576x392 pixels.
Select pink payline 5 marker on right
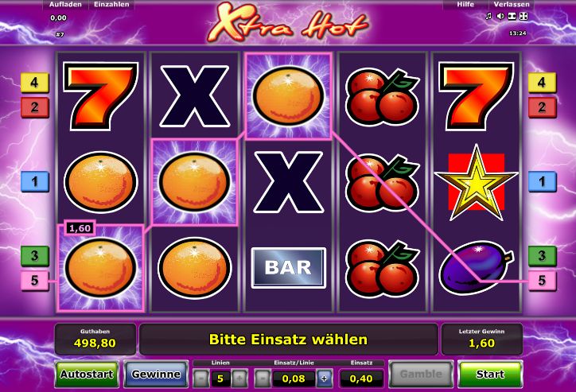[542, 281]
